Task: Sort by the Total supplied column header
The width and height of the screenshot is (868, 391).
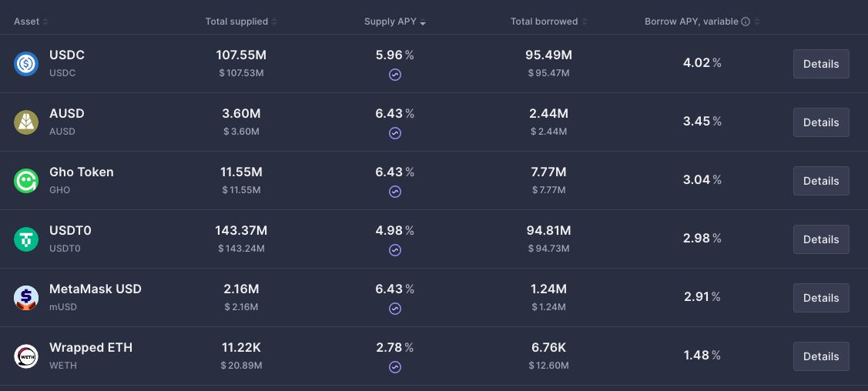Action: point(241,22)
